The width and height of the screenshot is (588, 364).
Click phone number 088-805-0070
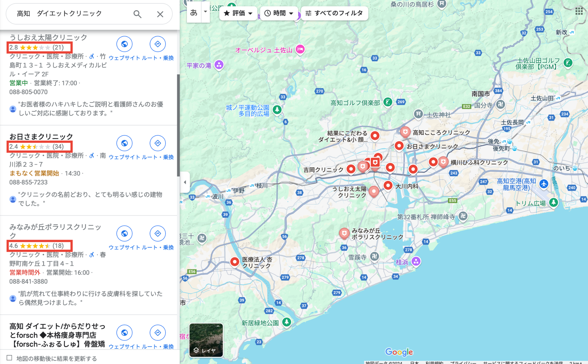coord(28,92)
